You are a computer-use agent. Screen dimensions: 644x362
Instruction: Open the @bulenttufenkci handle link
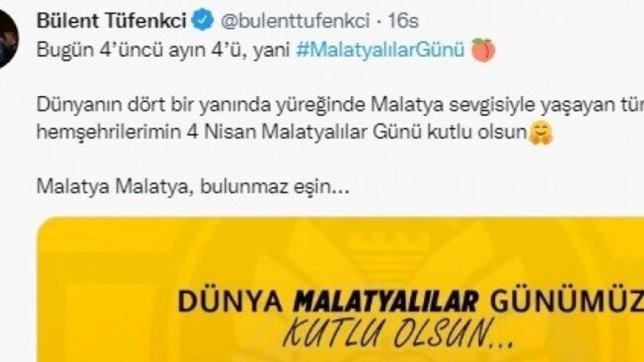tap(295, 21)
